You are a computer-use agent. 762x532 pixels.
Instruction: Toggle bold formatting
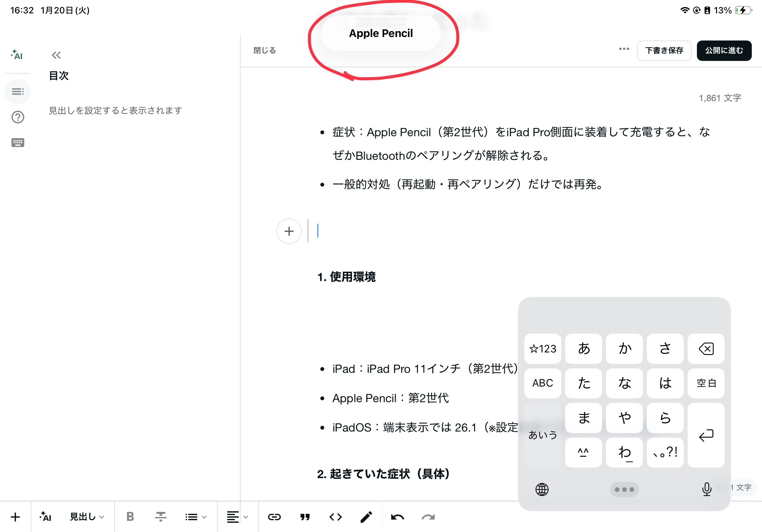coord(130,517)
